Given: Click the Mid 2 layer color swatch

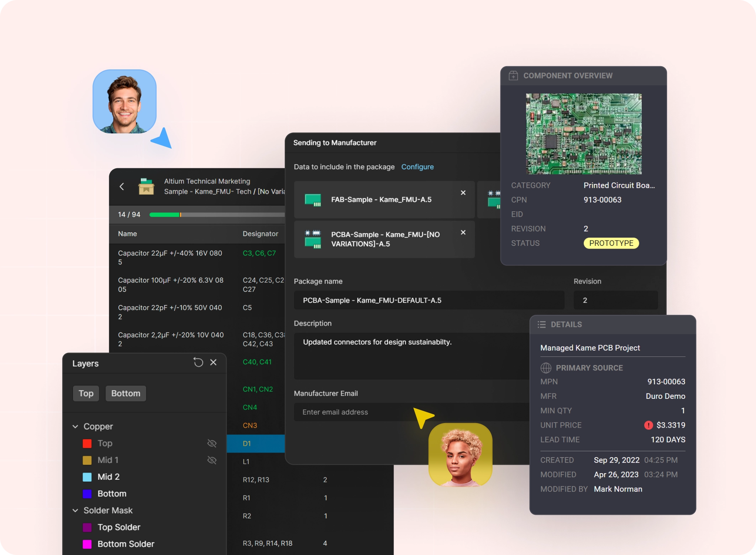Looking at the screenshot, I should (87, 477).
